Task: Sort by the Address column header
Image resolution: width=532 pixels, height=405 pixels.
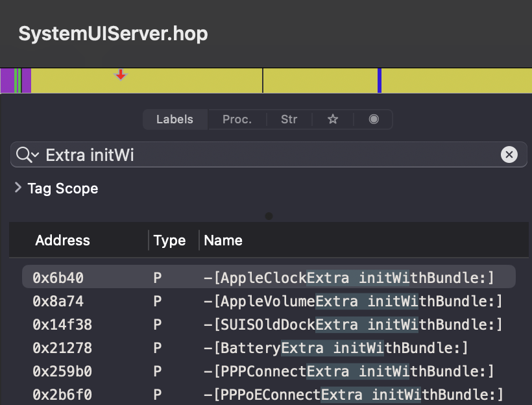Action: (x=62, y=240)
